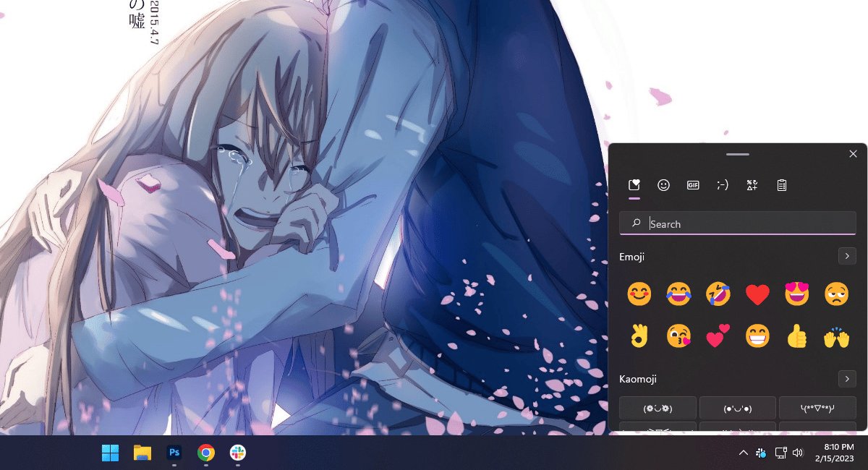Open the Most recently used tab

(634, 185)
